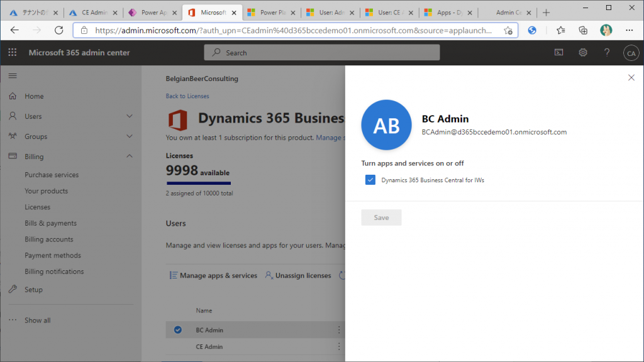Screen dimensions: 644x362
Task: Open the Favorites list icon
Action: pyautogui.click(x=560, y=30)
